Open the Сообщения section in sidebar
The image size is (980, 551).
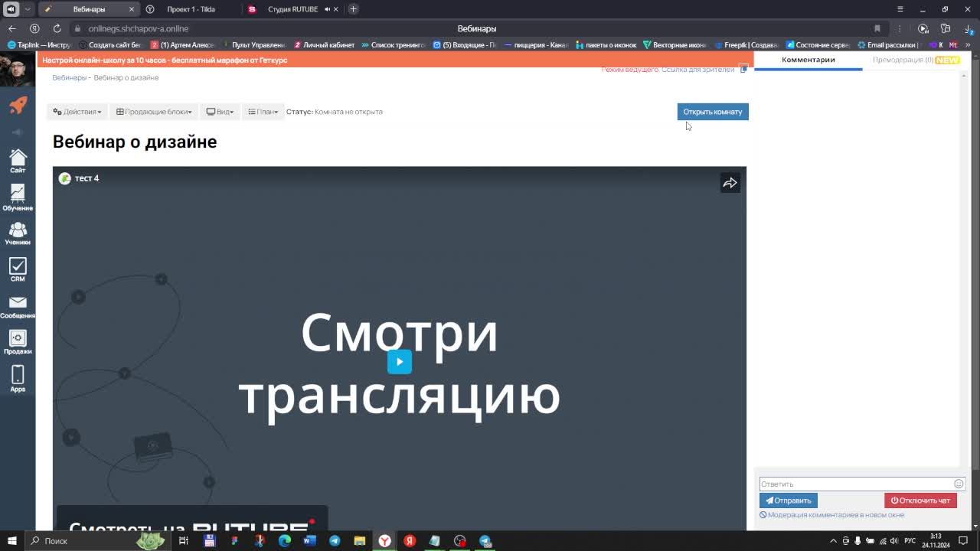coord(18,307)
